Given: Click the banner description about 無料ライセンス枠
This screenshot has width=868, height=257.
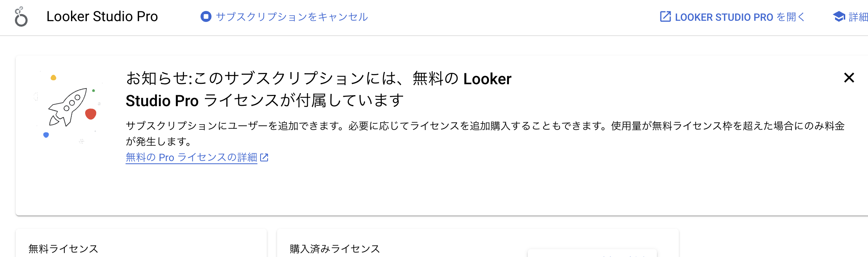Looking at the screenshot, I should [x=485, y=134].
